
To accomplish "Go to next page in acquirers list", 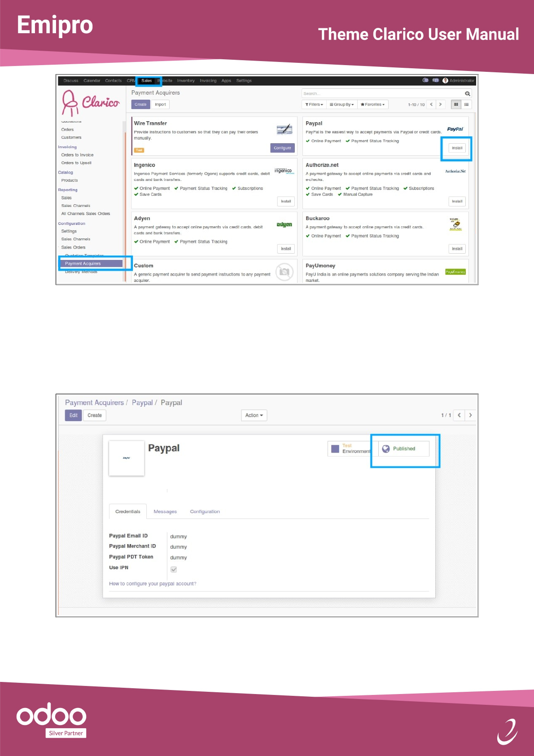I will 441,105.
